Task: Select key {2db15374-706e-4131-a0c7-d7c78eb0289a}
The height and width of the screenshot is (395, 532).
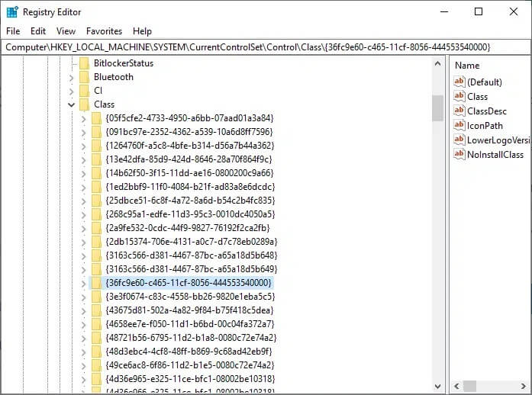Action: point(192,242)
